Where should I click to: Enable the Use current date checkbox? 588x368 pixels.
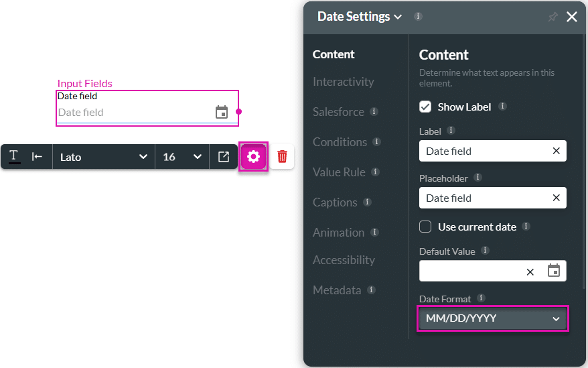pos(425,227)
